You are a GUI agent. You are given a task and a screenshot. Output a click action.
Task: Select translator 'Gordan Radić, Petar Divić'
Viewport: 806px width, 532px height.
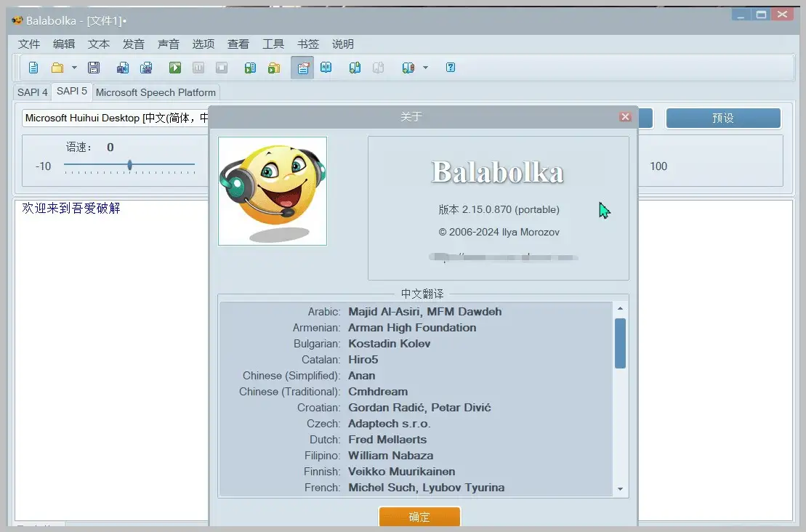click(419, 408)
